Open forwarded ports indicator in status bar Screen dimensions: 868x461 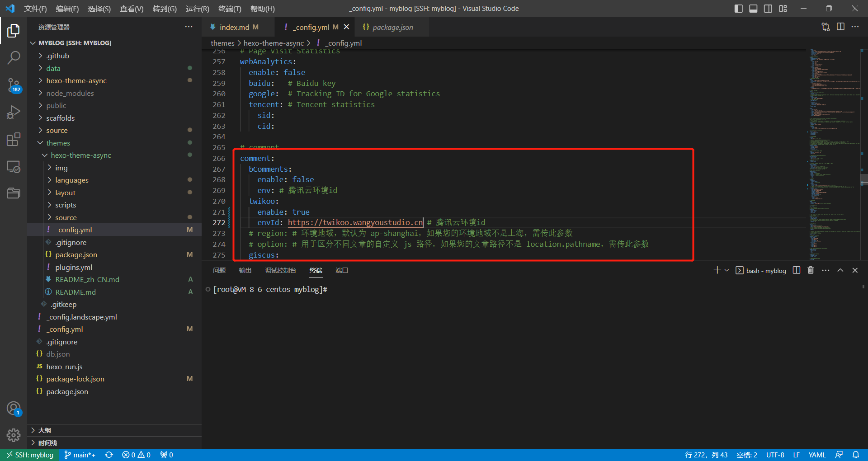[167, 455]
